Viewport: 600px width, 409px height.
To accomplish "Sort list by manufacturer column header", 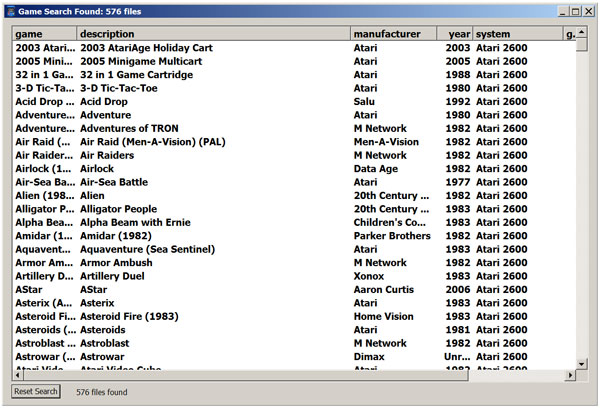I will click(x=392, y=34).
